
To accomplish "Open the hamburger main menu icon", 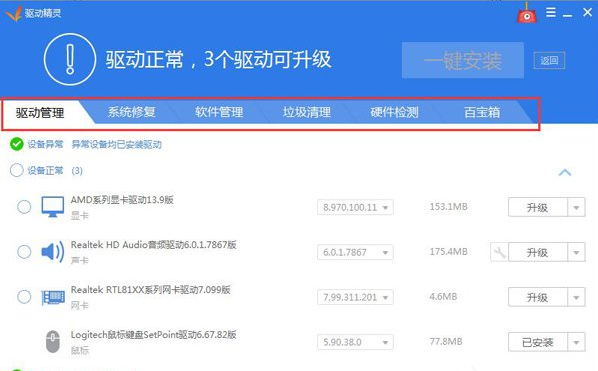I will click(x=550, y=13).
